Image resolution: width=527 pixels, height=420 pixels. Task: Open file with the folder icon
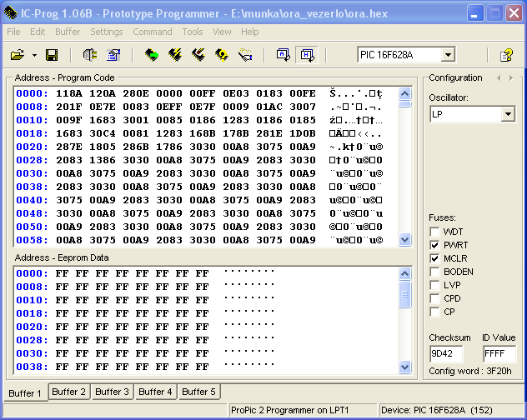18,55
